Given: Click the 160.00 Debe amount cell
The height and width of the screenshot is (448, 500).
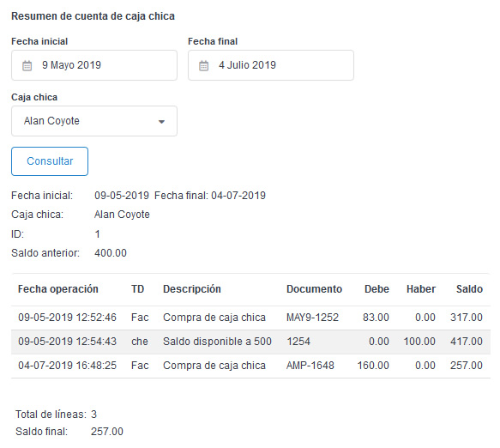Looking at the screenshot, I should 373,366.
